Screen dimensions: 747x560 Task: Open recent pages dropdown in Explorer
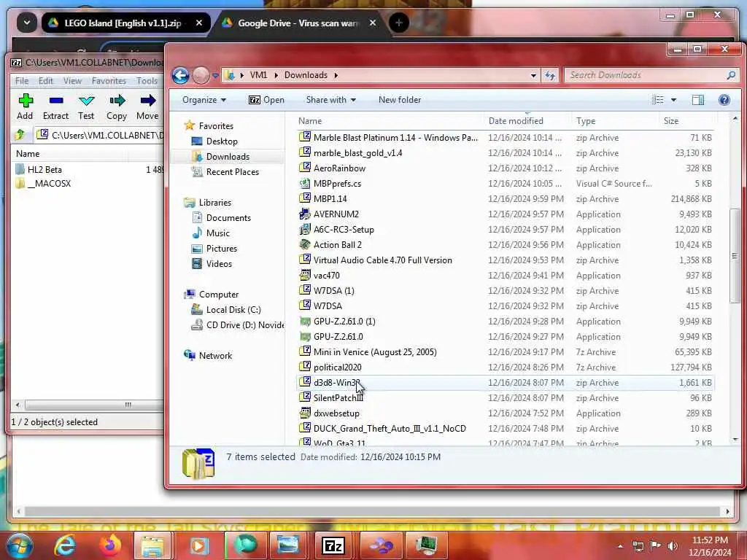[215, 75]
